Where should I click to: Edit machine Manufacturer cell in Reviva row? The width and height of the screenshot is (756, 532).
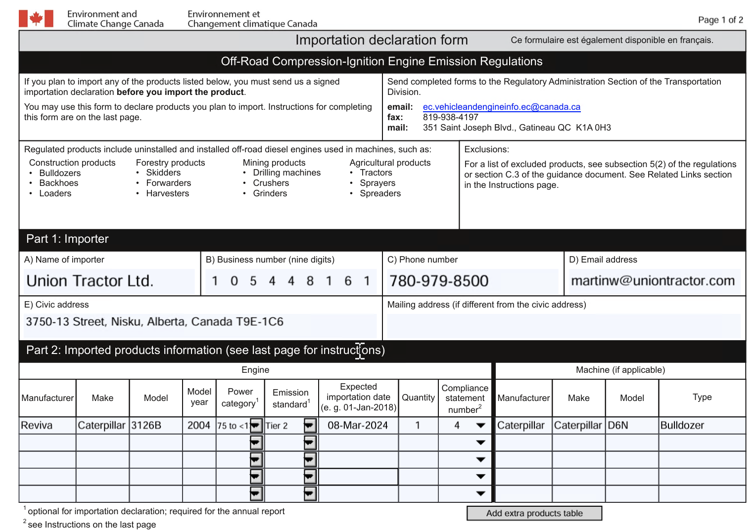[x=523, y=426]
